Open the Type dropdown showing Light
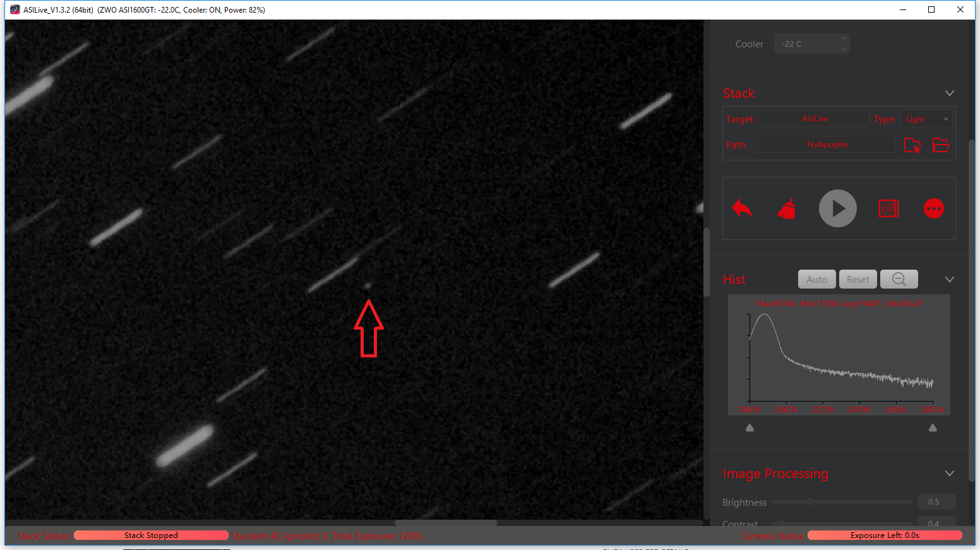This screenshot has height=550, width=980. pyautogui.click(x=926, y=119)
